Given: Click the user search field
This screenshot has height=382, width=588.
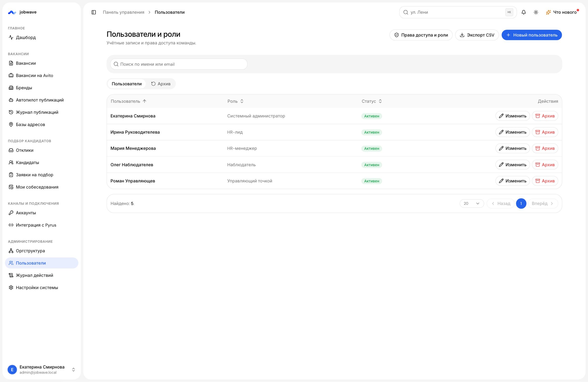Looking at the screenshot, I should pyautogui.click(x=179, y=64).
